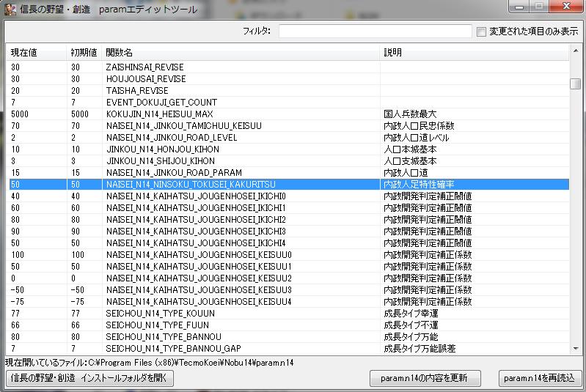Screen dimensions: 586x392
Task: Click the scrollbar up arrow
Action: 576,51
